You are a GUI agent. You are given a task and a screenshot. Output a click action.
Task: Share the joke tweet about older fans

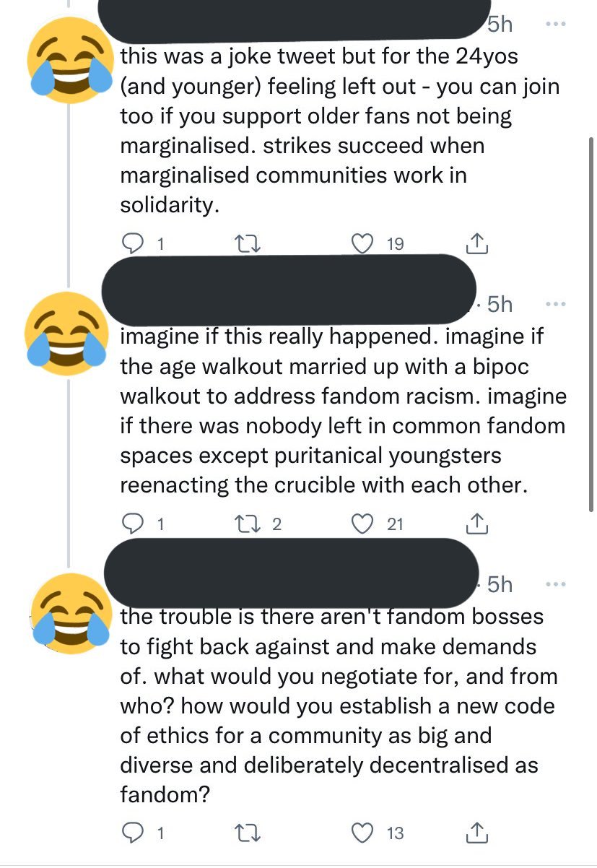[478, 244]
